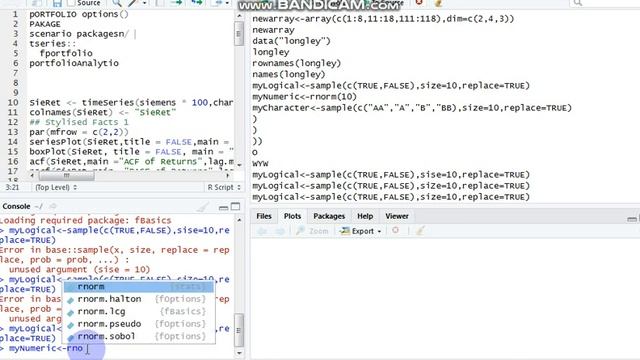Select history line data("longley")
This screenshot has width=640, height=360.
291,41
